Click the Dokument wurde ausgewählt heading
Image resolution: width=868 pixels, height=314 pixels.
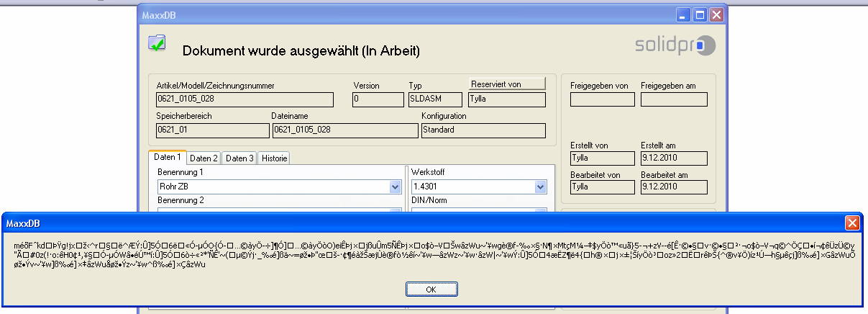click(x=301, y=51)
